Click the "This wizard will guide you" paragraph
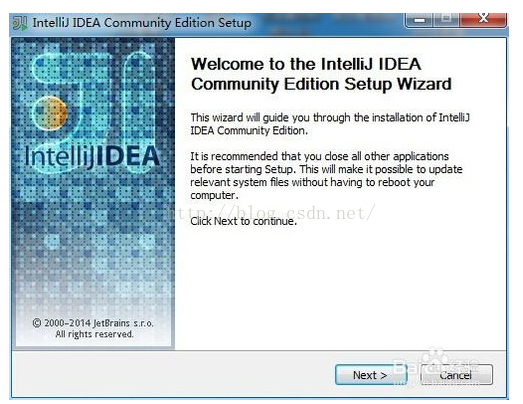This screenshot has height=404, width=523. [330, 124]
